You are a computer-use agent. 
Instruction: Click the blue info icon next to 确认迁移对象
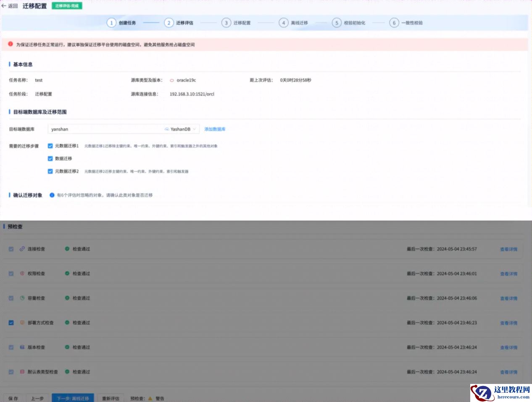pos(52,195)
